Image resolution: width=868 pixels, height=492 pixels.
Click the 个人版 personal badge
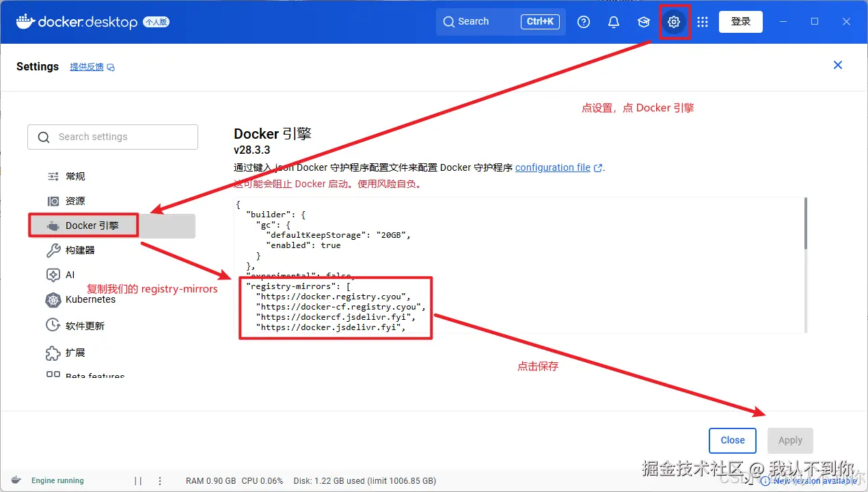[x=156, y=22]
